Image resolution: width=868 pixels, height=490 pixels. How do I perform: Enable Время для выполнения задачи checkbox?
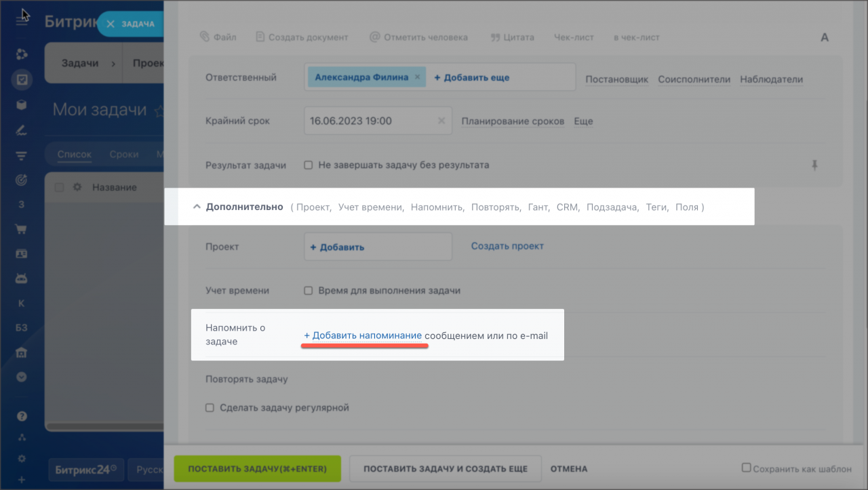(x=308, y=291)
